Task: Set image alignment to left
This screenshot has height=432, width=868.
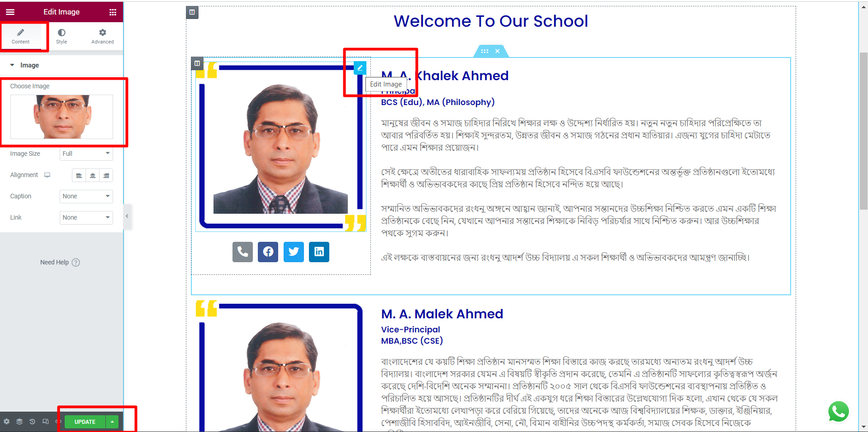Action: 79,175
